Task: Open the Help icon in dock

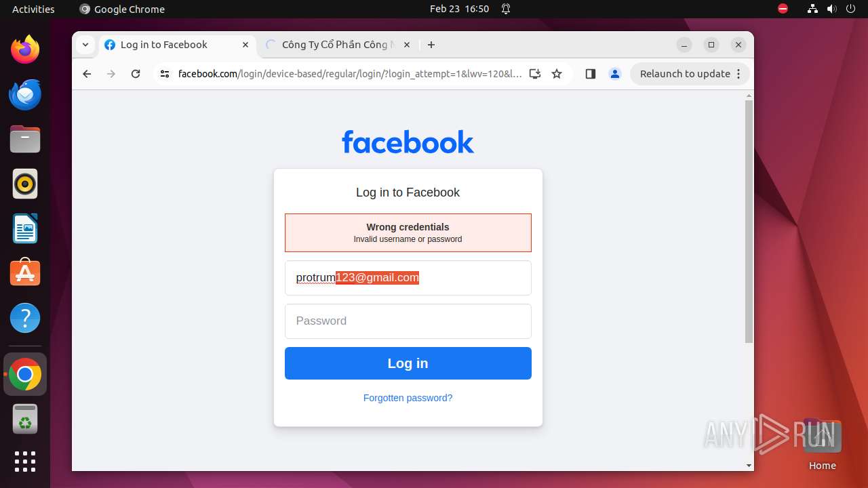Action: (x=25, y=318)
